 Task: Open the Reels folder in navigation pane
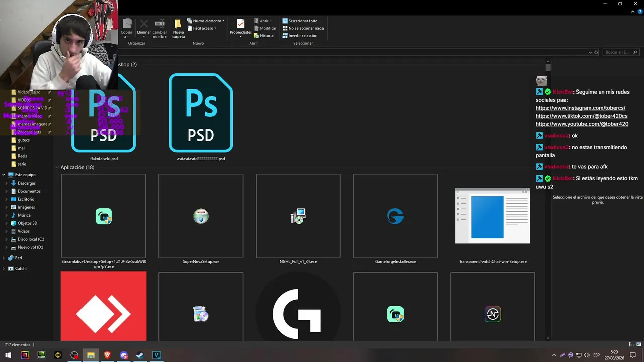(x=22, y=156)
